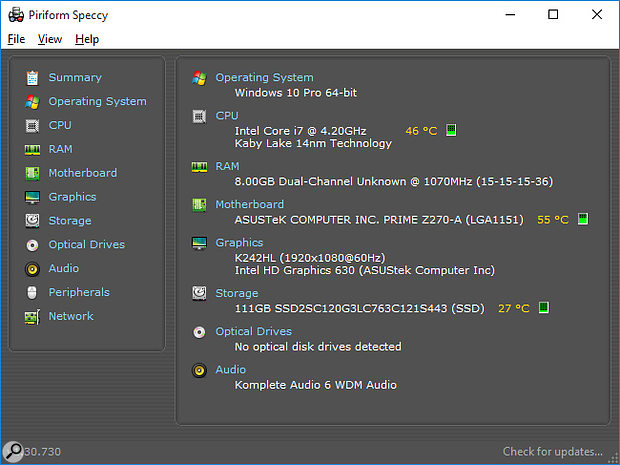
Task: Click the Storage drive icon in summary panel
Action: tap(199, 293)
